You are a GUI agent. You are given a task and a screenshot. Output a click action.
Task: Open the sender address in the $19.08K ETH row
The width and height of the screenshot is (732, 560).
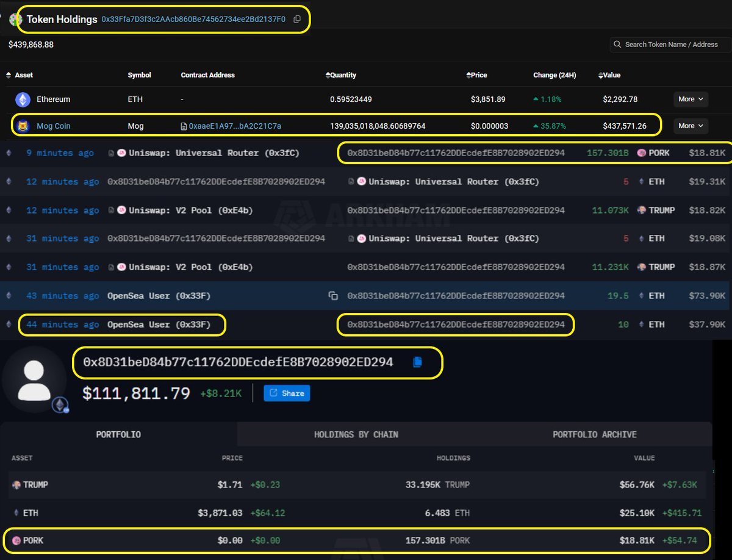[216, 239]
